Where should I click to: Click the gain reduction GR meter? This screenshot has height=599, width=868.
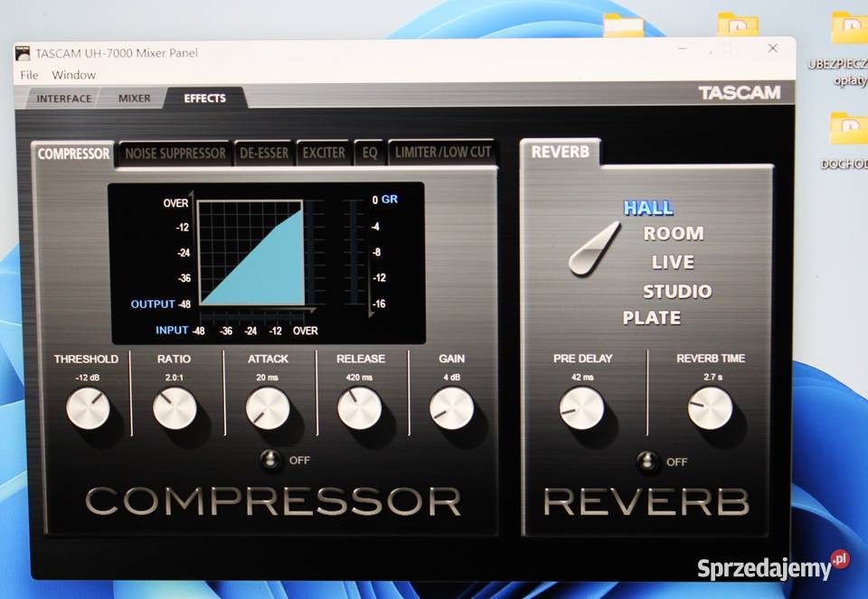click(353, 252)
